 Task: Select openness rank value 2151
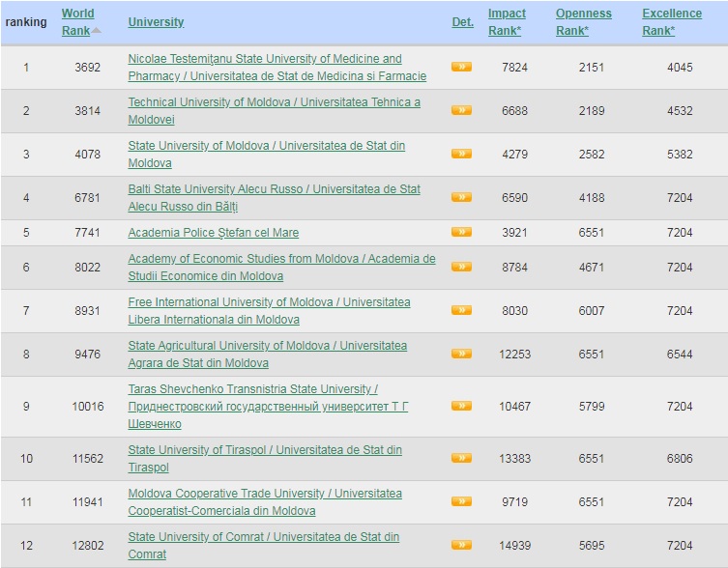click(x=592, y=68)
